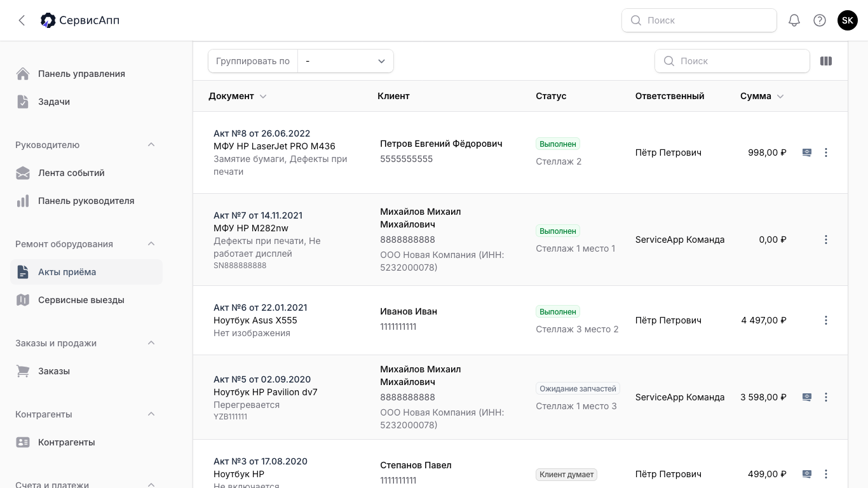Viewport: 868px width, 488px height.
Task: Open three-dot menu for Акт №7
Action: [x=826, y=240]
